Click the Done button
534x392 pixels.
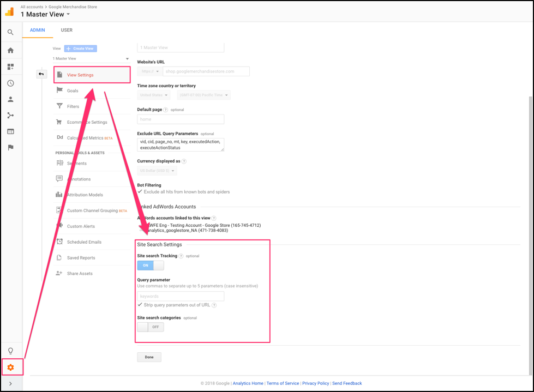coord(149,357)
